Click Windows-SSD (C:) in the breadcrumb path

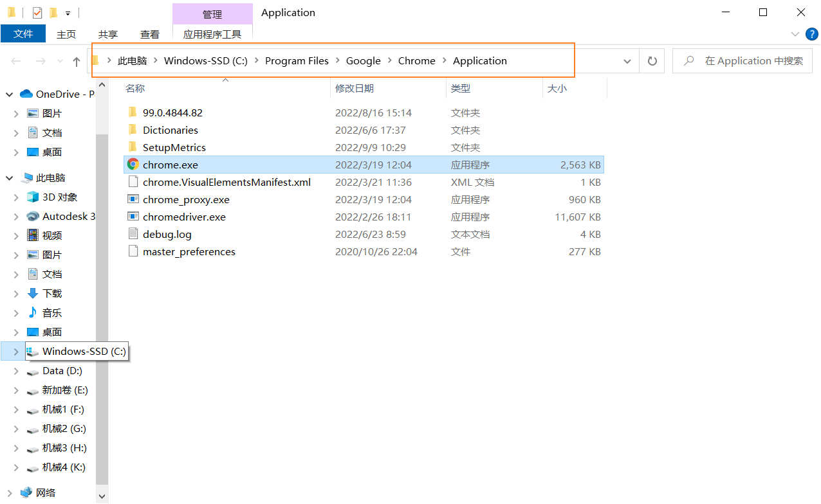tap(206, 61)
